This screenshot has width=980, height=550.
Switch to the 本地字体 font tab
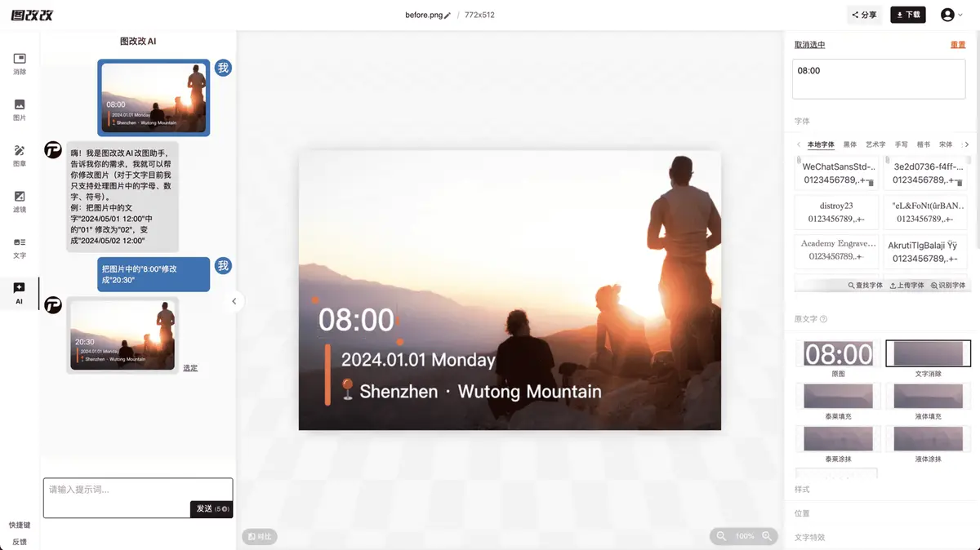(821, 144)
